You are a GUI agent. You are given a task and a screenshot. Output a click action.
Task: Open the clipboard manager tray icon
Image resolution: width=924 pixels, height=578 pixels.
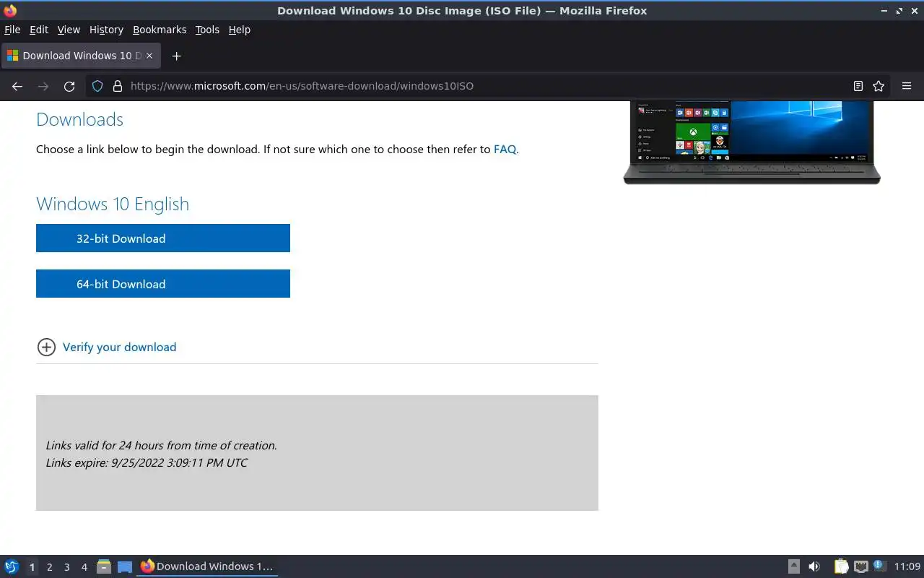click(x=841, y=566)
